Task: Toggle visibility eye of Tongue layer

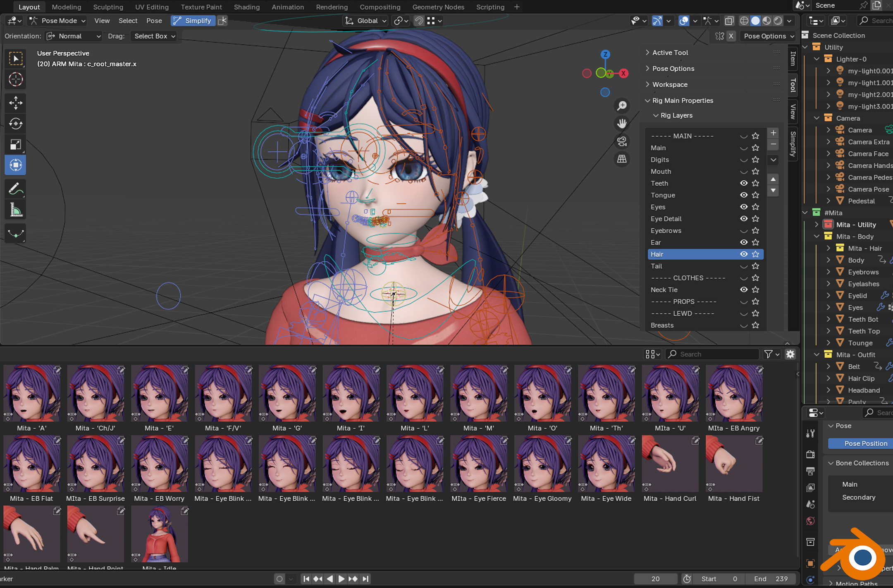Action: 744,195
